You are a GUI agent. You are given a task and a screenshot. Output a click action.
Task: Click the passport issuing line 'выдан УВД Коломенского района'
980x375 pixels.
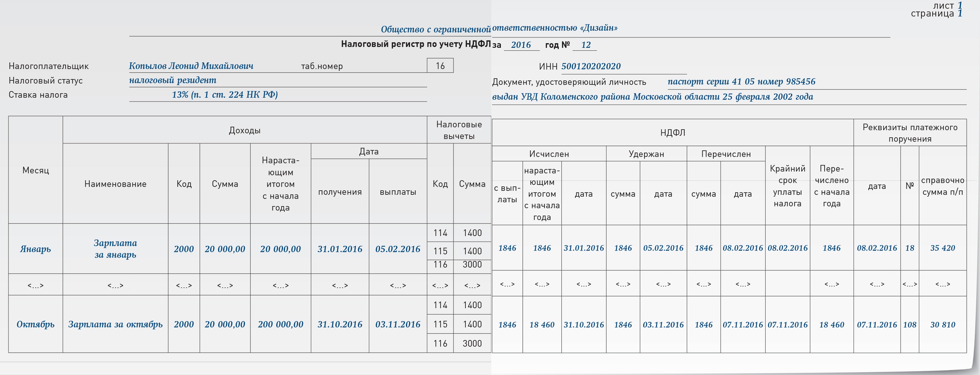point(561,96)
